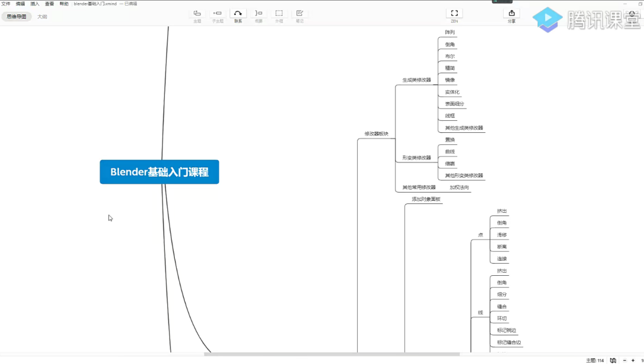
Task: Open the 文件 menu
Action: [6, 4]
